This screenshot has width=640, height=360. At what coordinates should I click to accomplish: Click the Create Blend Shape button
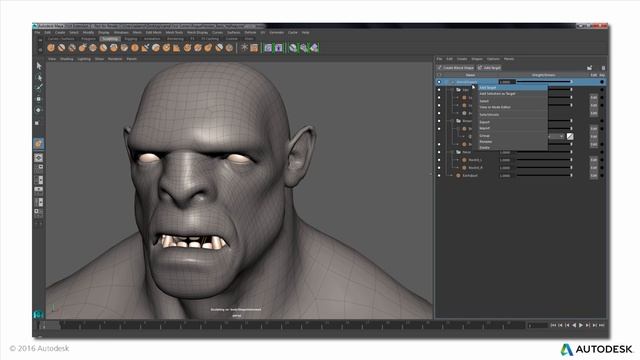coord(456,68)
